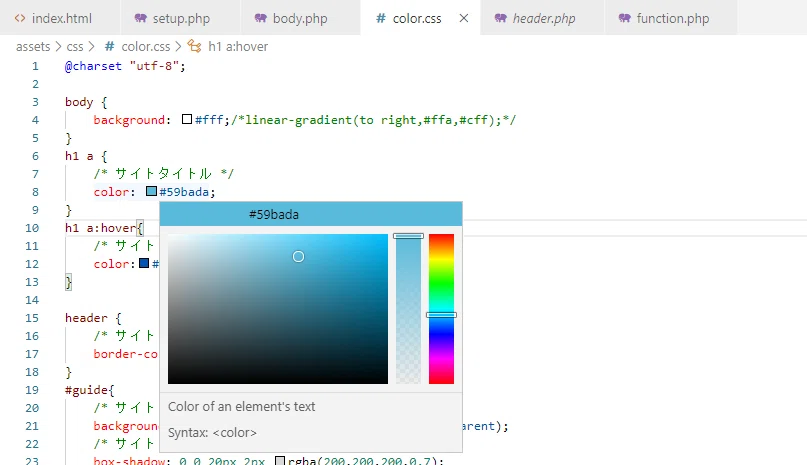
Task: Click the PHP elephant icon on function.php
Action: pos(624,18)
